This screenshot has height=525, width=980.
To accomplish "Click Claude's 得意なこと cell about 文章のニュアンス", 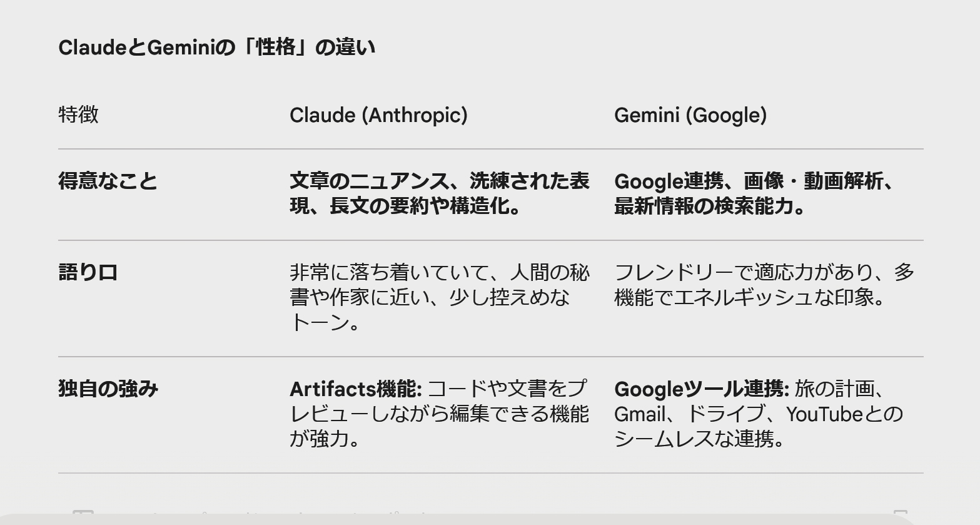I will click(x=439, y=181).
